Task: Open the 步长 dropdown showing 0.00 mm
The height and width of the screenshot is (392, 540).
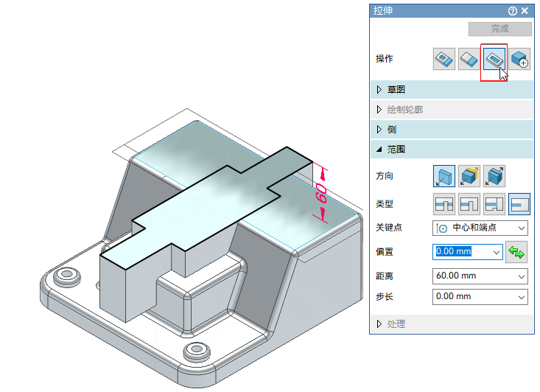Action: pyautogui.click(x=480, y=297)
